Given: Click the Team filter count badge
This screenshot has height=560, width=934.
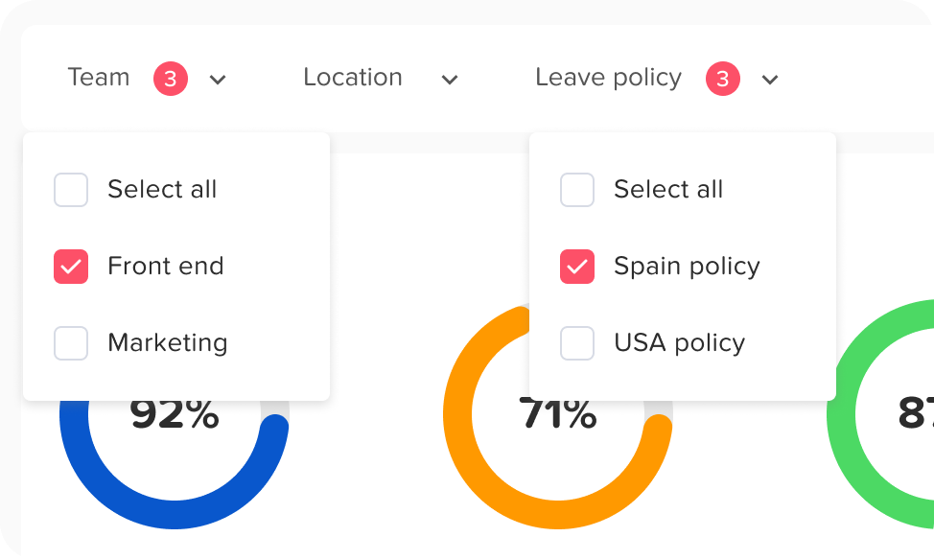Looking at the screenshot, I should 170,79.
